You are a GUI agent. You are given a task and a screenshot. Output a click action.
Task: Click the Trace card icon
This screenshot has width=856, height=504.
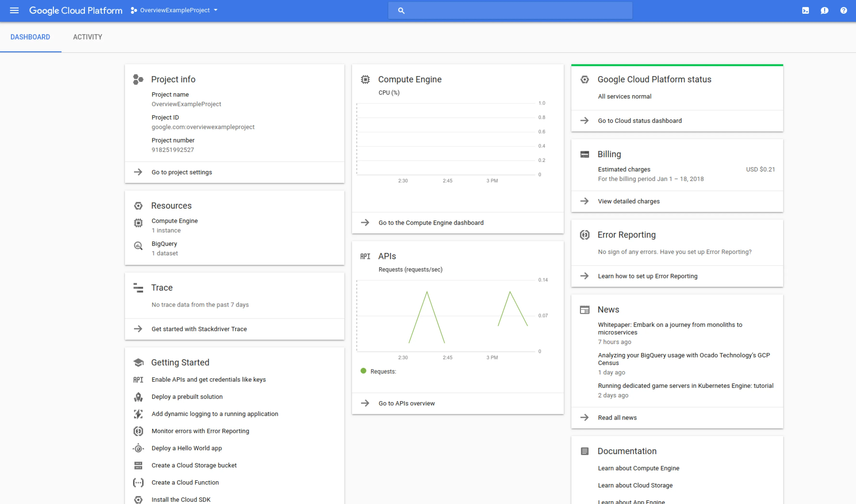coord(138,288)
